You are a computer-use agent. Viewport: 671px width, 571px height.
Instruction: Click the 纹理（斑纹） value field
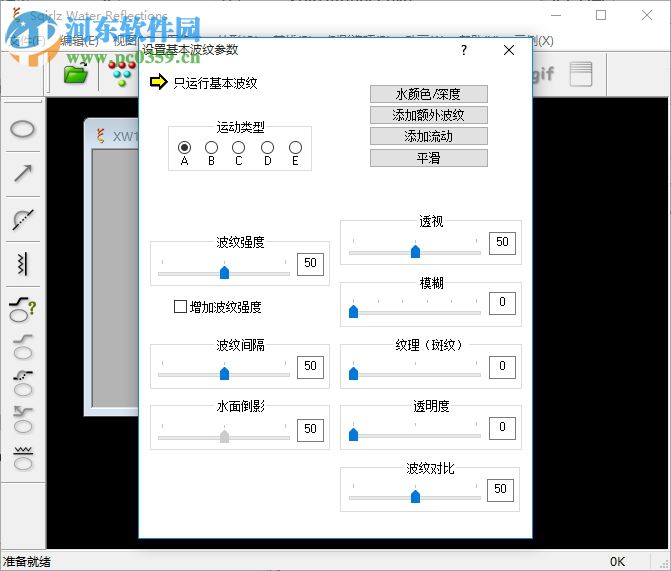502,367
